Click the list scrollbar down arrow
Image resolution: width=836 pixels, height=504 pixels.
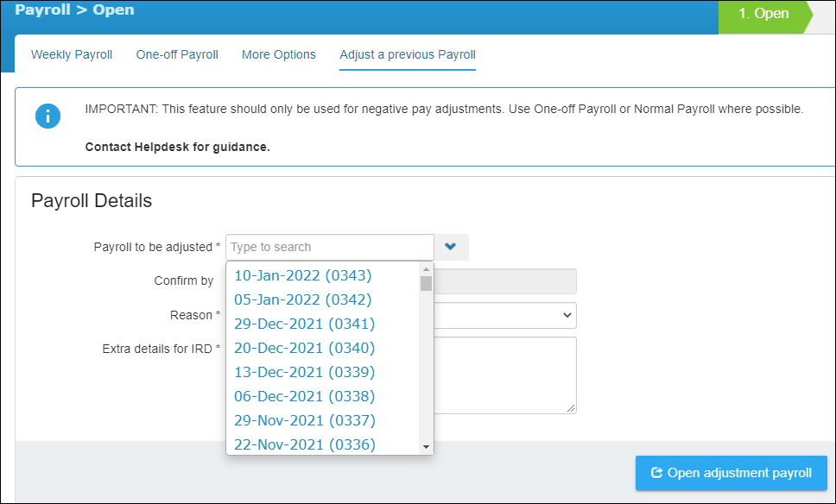[x=426, y=447]
